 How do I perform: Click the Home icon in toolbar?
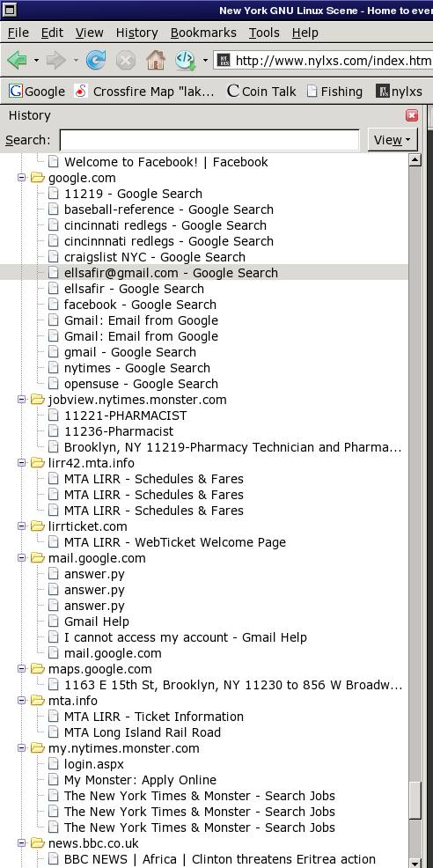[x=156, y=60]
